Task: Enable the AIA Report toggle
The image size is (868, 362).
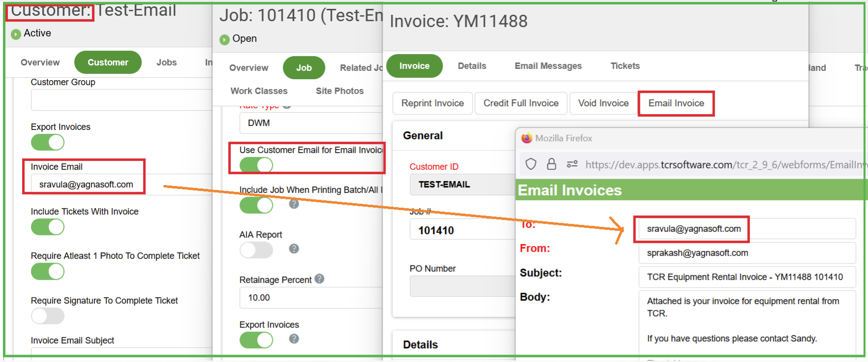Action: [x=256, y=250]
